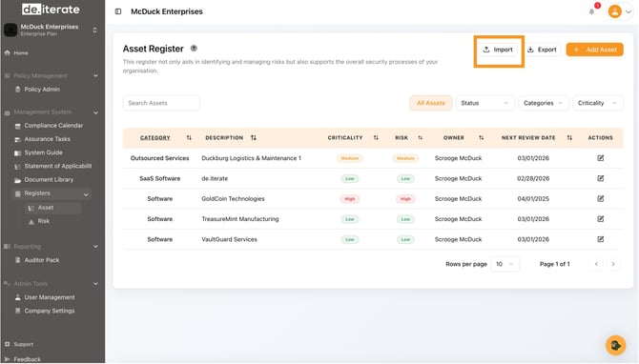
Task: Click the Export button
Action: click(x=542, y=50)
